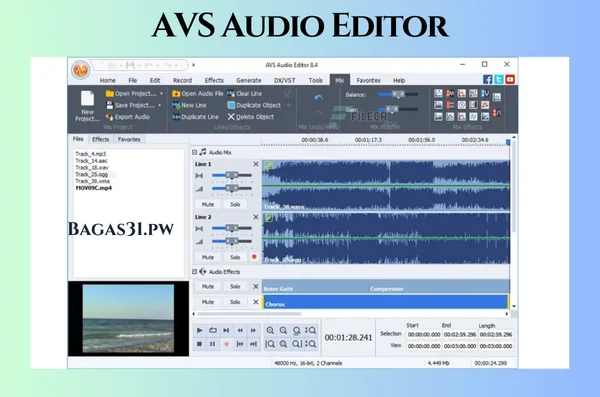Click Open Audio File
This screenshot has width=600, height=397.
[197, 93]
